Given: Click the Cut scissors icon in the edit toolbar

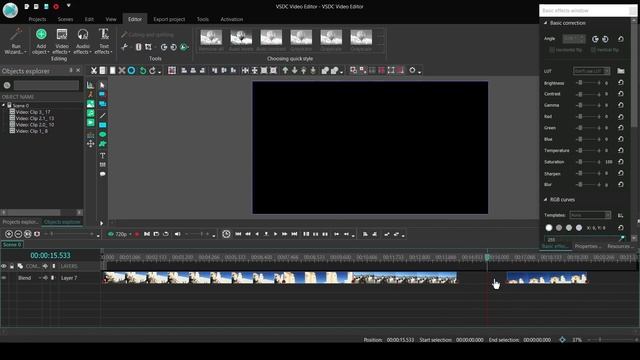Looking at the screenshot, I should (93, 71).
